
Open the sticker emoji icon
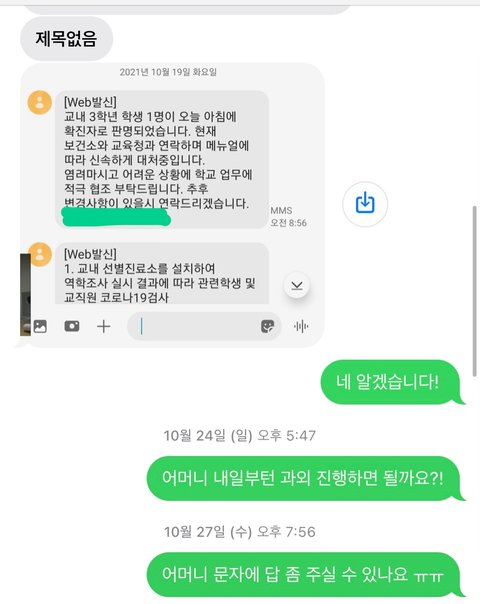(267, 326)
